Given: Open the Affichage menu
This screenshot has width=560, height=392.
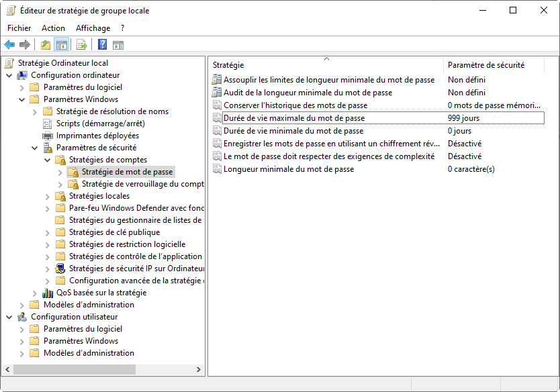Looking at the screenshot, I should click(93, 28).
